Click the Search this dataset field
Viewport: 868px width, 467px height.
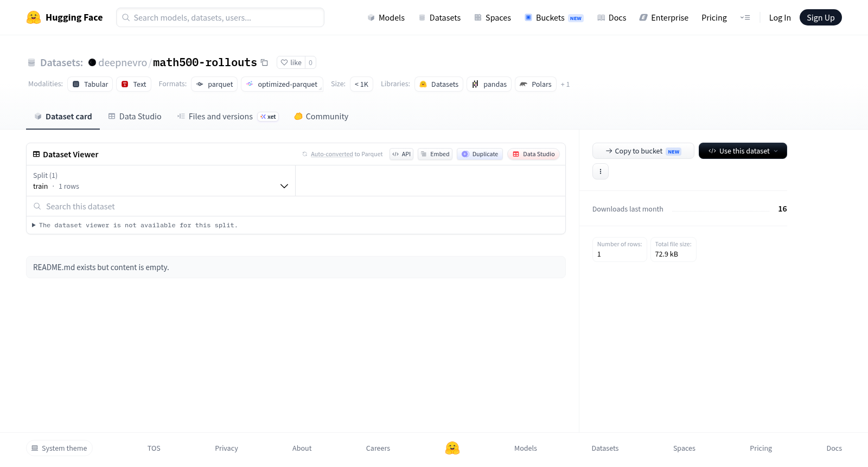[x=296, y=206]
